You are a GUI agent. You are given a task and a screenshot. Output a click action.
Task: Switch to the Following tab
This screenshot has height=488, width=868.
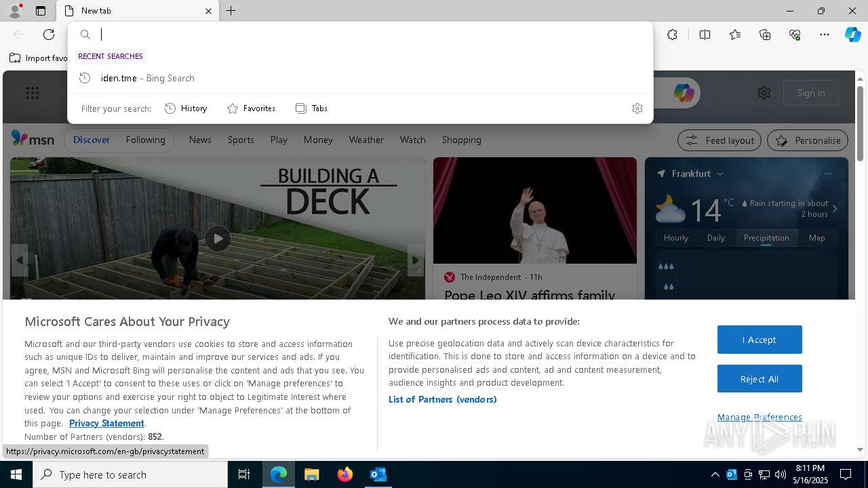pos(145,140)
